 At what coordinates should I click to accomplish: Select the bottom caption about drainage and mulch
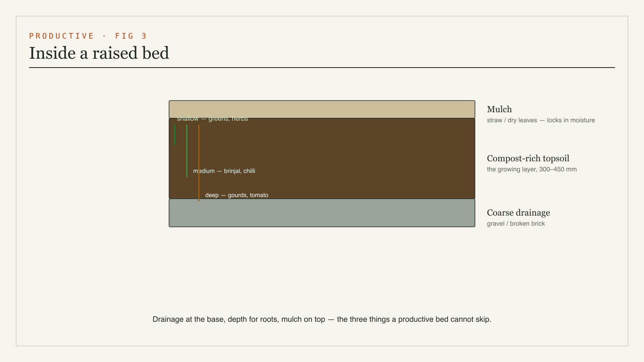[322, 319]
